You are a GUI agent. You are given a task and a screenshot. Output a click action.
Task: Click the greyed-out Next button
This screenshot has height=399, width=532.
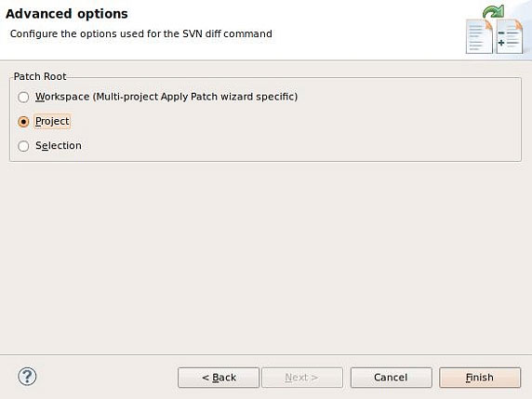(302, 378)
